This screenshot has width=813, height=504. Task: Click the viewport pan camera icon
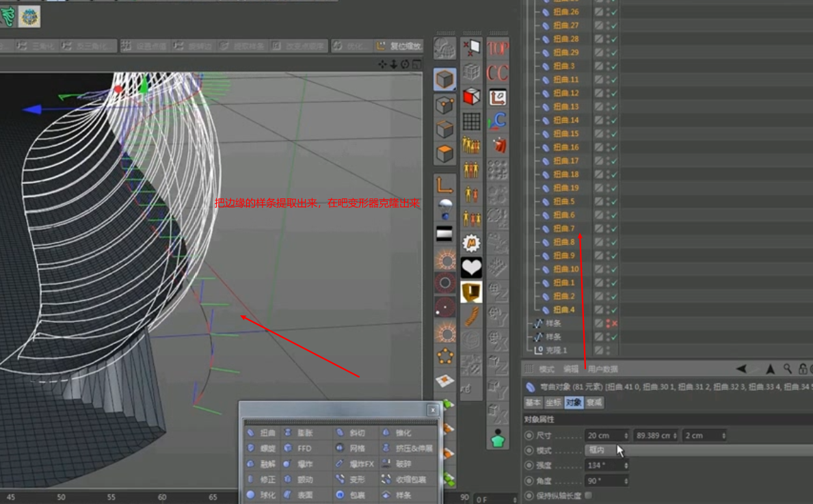pyautogui.click(x=383, y=64)
